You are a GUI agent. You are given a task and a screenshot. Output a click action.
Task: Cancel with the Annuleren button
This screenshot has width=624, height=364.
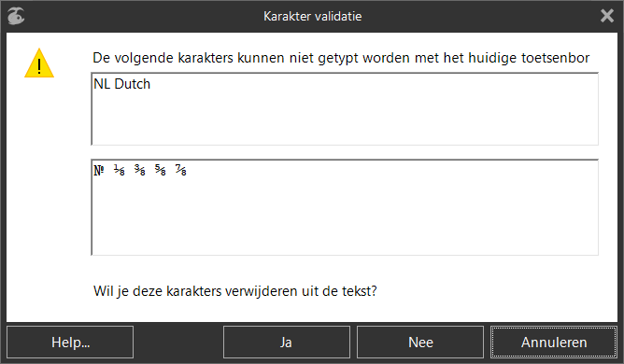click(x=554, y=343)
